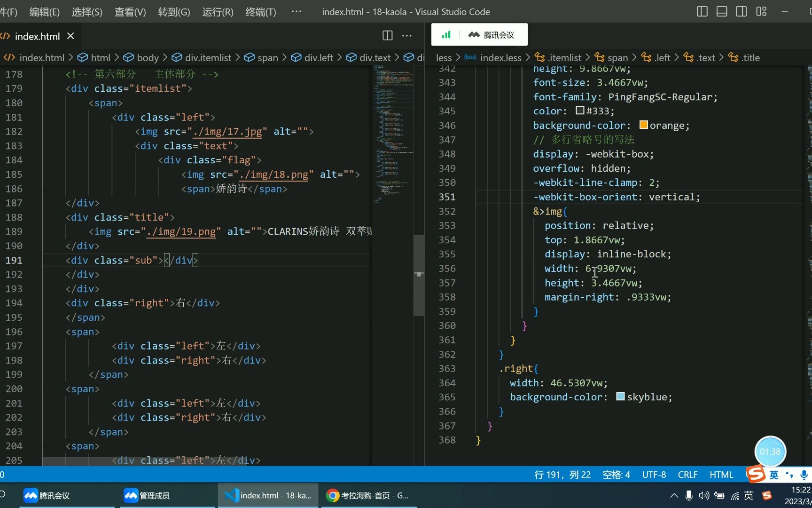Toggle primary sidebar layout icon
812x508 pixels.
click(702, 11)
